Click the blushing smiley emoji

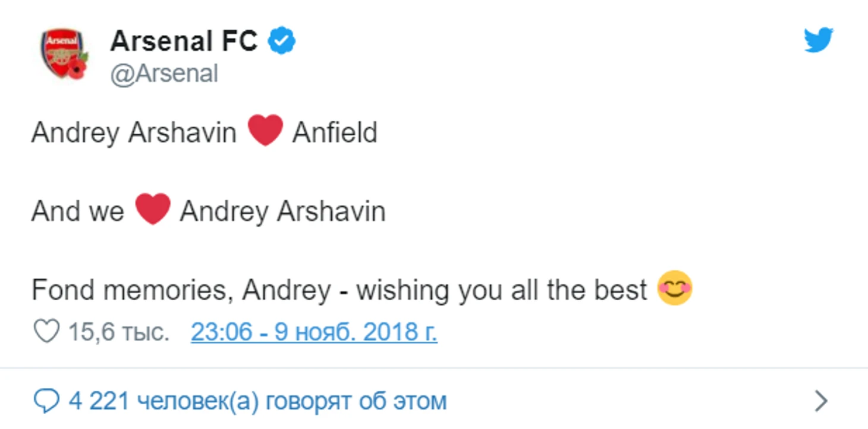click(675, 289)
